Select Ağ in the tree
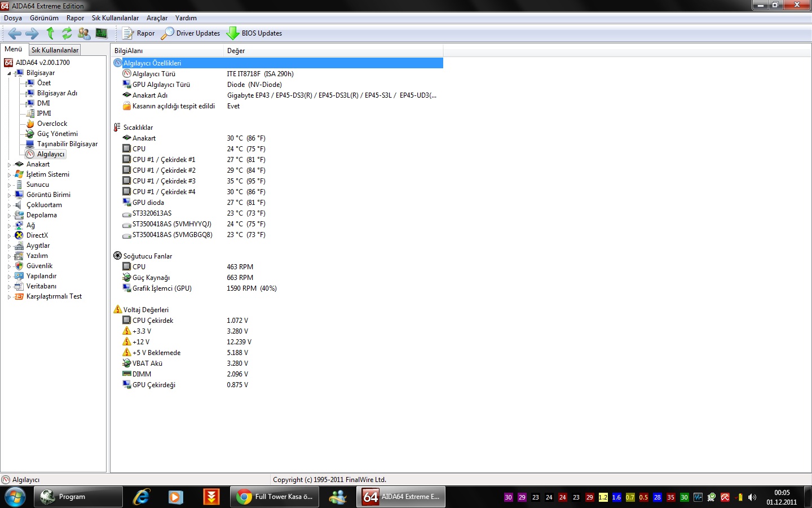This screenshot has height=508, width=812. click(30, 225)
